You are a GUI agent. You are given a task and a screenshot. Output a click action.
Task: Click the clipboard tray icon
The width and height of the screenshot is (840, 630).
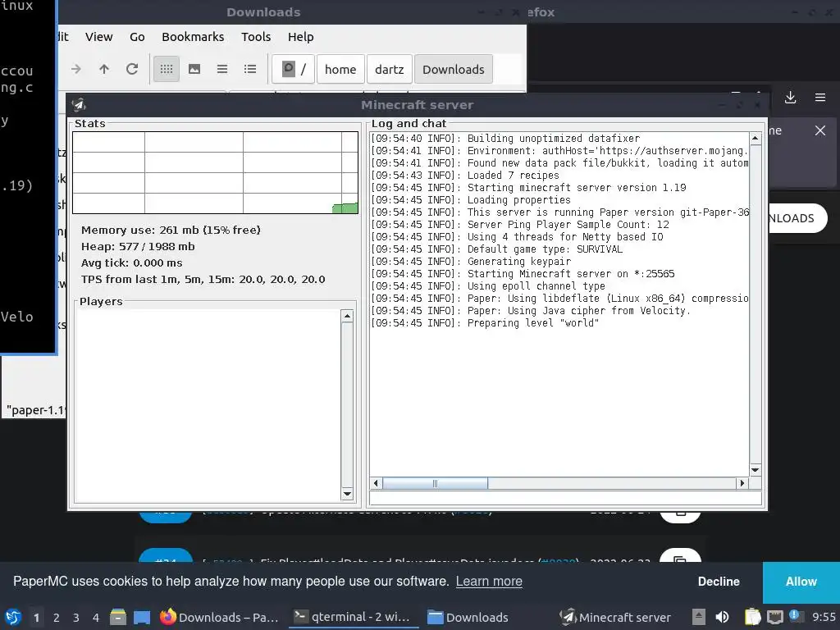click(x=752, y=617)
